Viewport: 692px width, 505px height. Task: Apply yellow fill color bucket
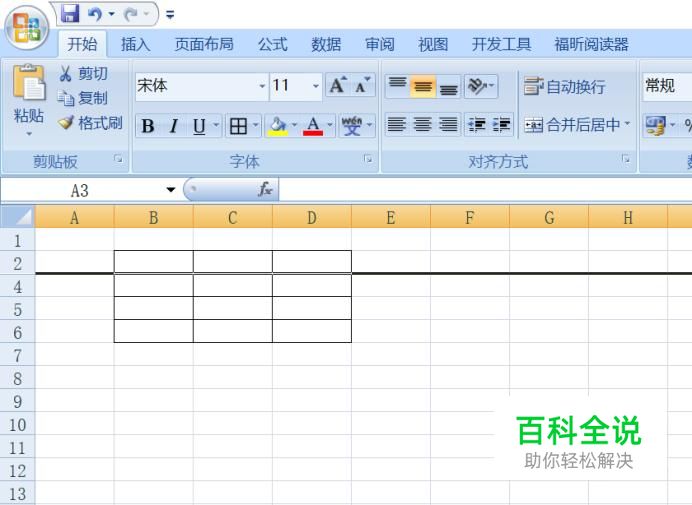click(x=278, y=126)
